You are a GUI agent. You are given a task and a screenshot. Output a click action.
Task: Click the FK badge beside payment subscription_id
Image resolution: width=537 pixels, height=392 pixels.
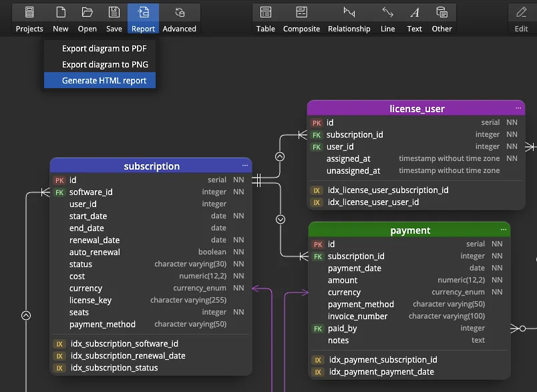click(318, 256)
